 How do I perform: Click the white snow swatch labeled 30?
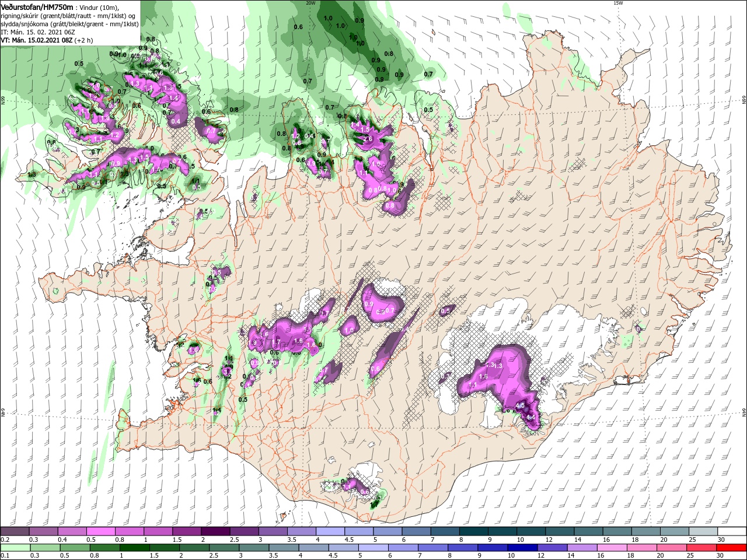[732, 531]
